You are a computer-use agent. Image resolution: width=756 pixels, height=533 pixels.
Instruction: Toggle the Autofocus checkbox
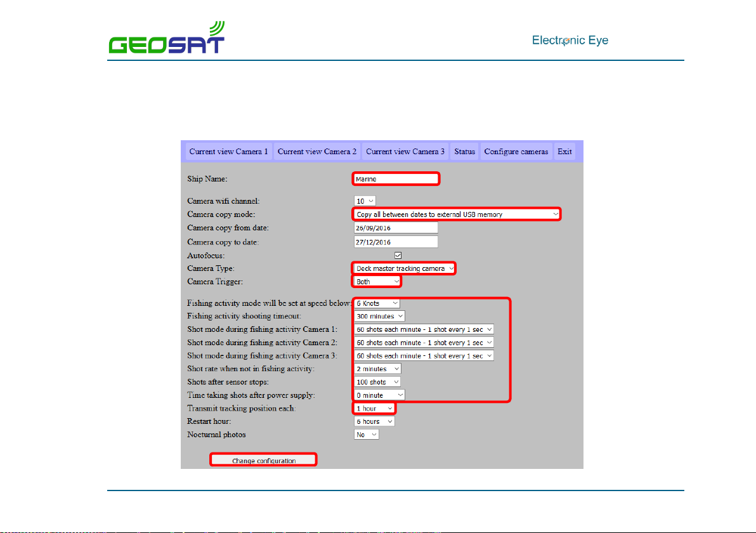pyautogui.click(x=398, y=255)
